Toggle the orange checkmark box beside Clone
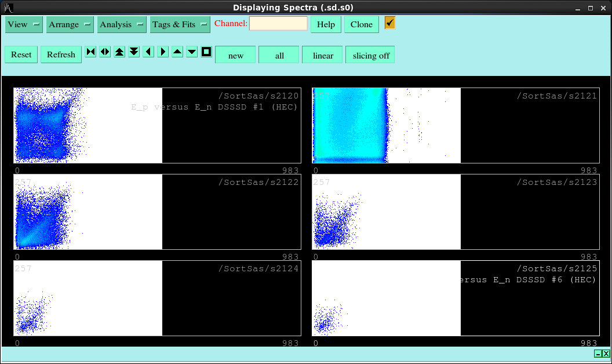Screen dimensions: 612x364 390,23
